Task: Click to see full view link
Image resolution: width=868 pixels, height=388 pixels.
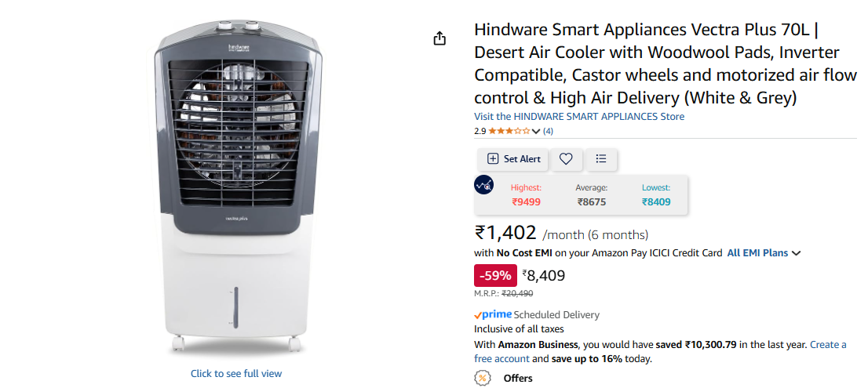Action: pyautogui.click(x=236, y=374)
